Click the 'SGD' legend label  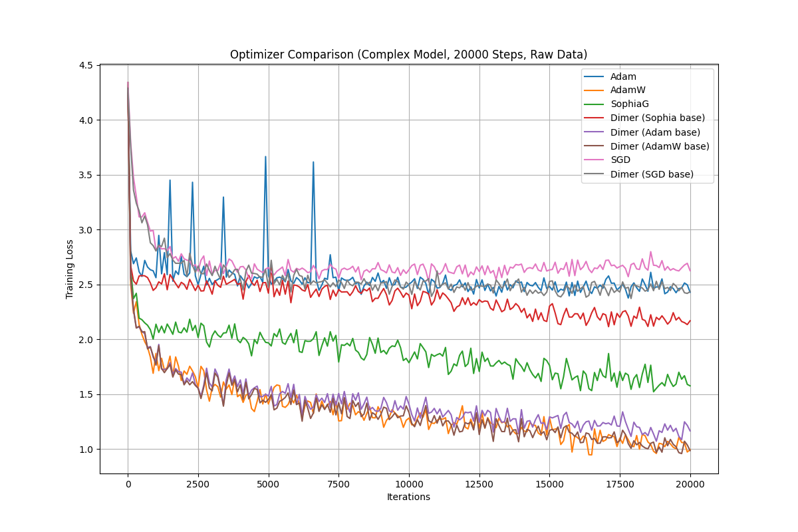coord(620,160)
